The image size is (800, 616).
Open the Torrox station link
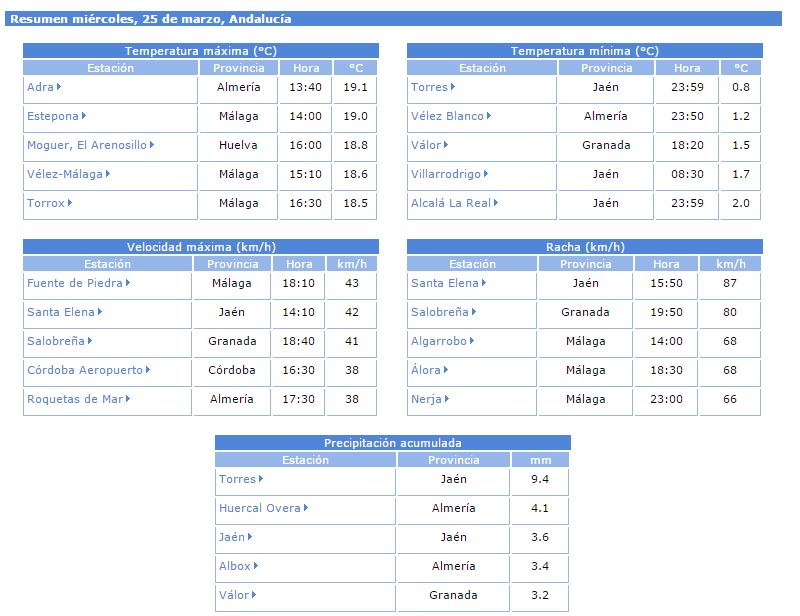[x=46, y=203]
